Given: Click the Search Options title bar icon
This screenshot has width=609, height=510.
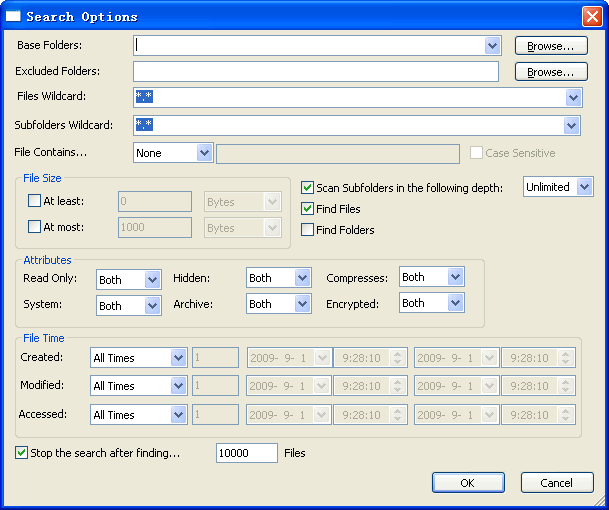Looking at the screenshot, I should coord(14,16).
